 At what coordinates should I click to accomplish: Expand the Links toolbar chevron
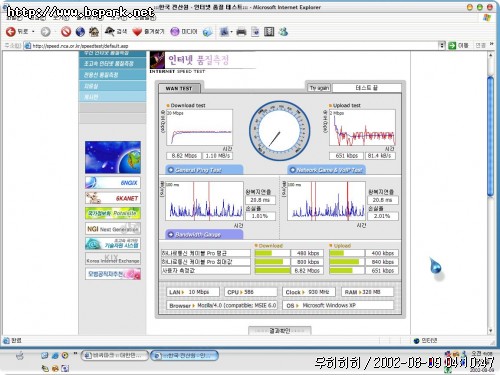click(x=491, y=44)
